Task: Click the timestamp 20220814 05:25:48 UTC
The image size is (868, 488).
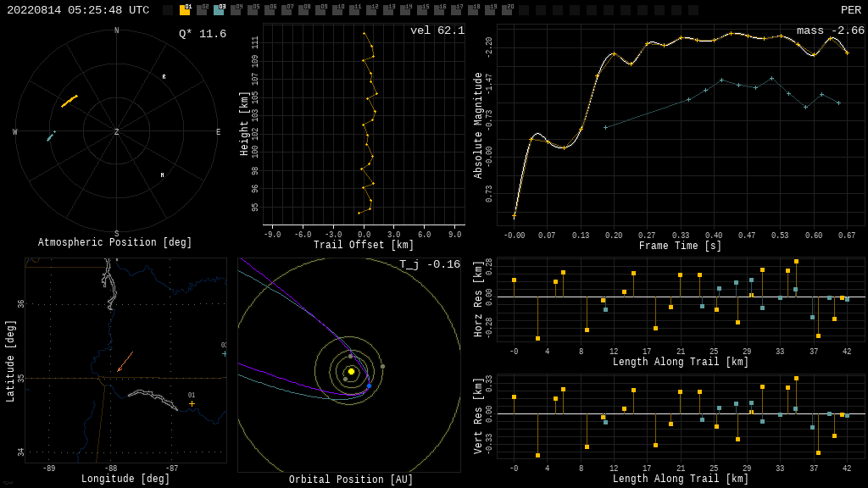Action: [x=78, y=10]
